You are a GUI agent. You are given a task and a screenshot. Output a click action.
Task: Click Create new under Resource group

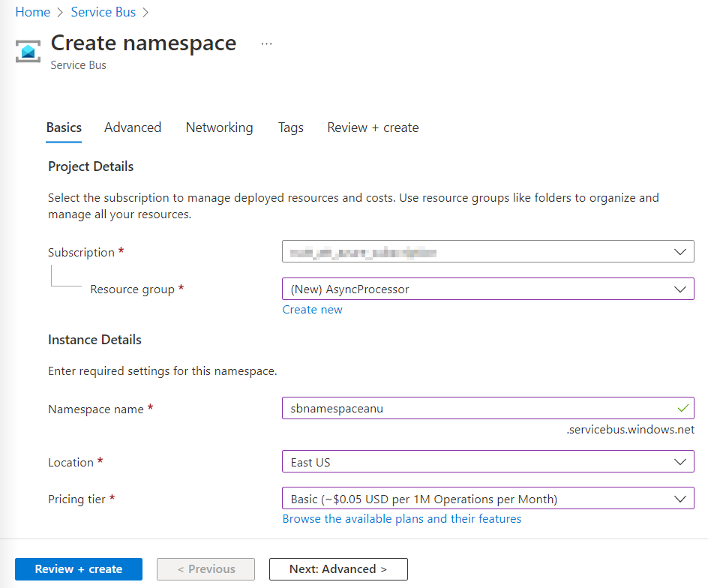(312, 309)
